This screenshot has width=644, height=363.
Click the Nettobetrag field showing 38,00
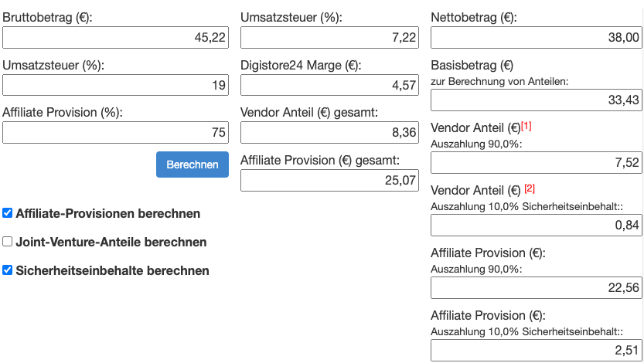pyautogui.click(x=537, y=37)
